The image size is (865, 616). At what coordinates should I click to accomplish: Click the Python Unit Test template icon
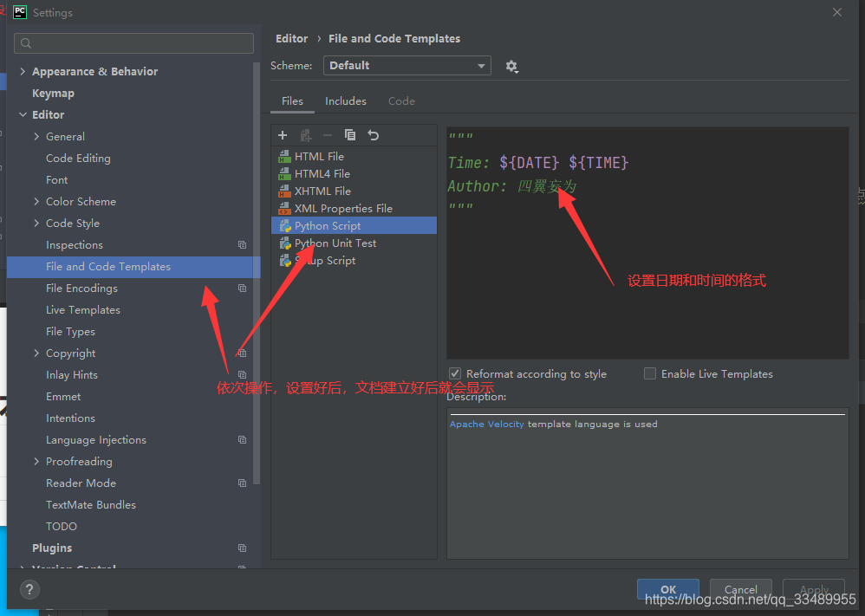coord(284,243)
